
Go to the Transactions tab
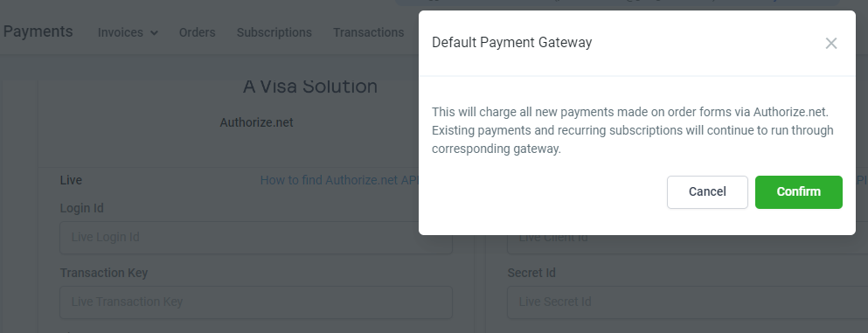[x=368, y=32]
